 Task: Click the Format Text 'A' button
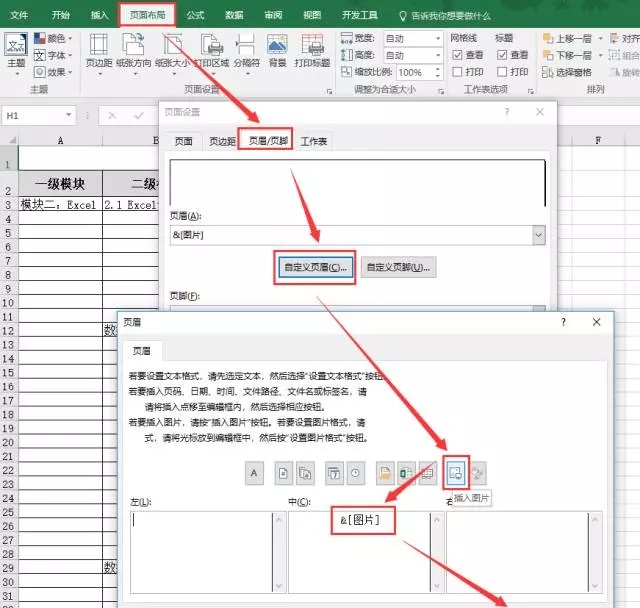pos(254,473)
